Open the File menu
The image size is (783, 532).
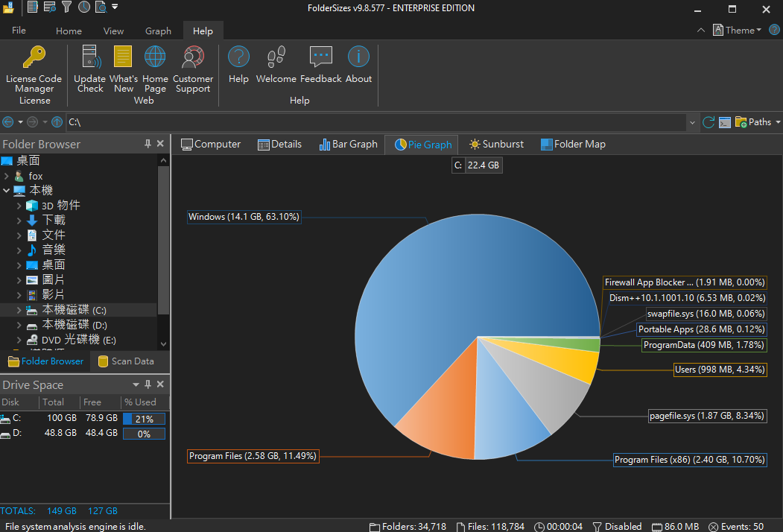click(x=19, y=31)
